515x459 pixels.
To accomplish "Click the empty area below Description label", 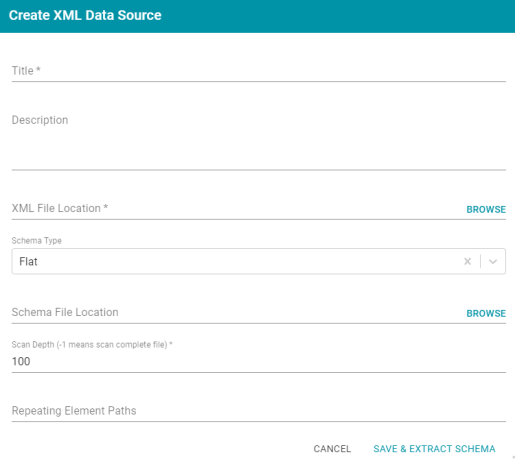I will pos(259,148).
